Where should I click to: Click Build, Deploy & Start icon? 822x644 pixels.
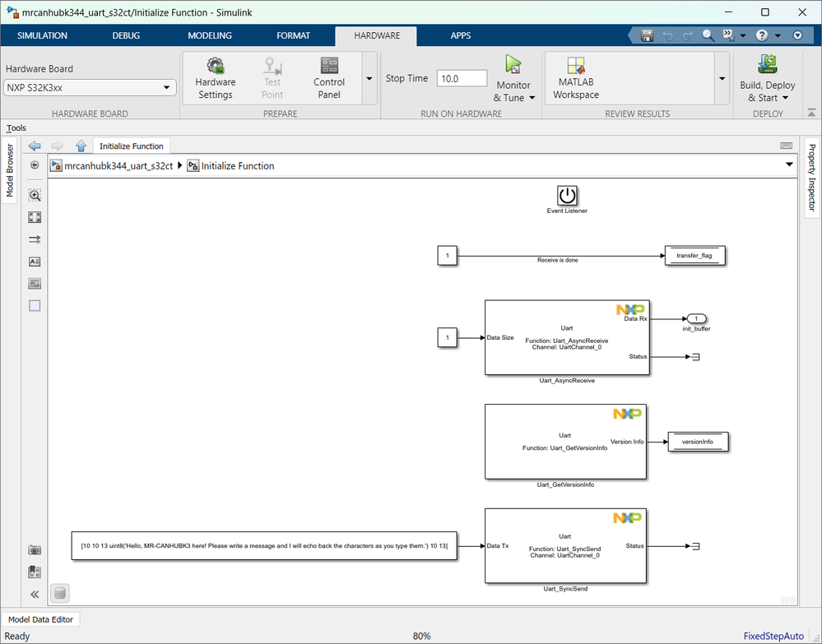pos(768,64)
